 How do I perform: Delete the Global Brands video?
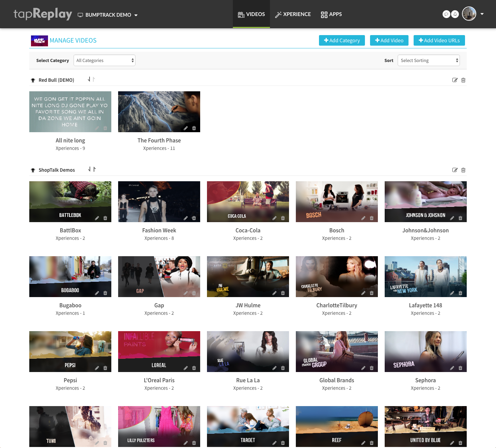372,368
